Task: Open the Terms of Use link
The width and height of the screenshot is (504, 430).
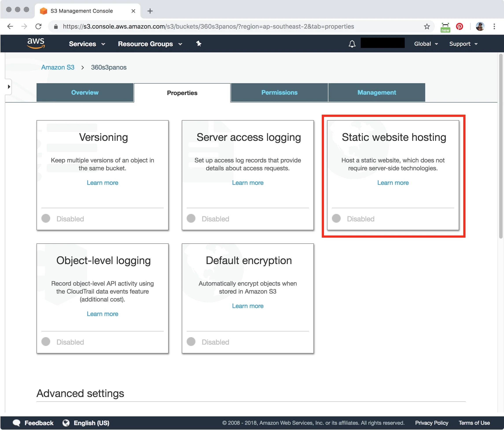Action: point(474,423)
